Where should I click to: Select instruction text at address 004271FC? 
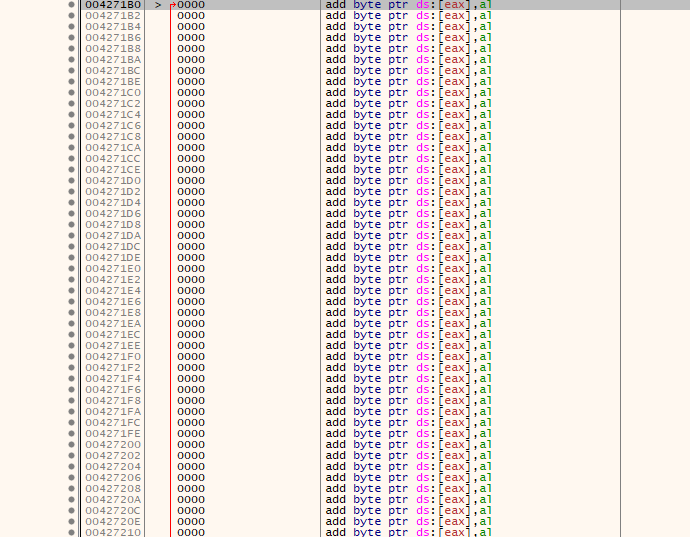408,423
